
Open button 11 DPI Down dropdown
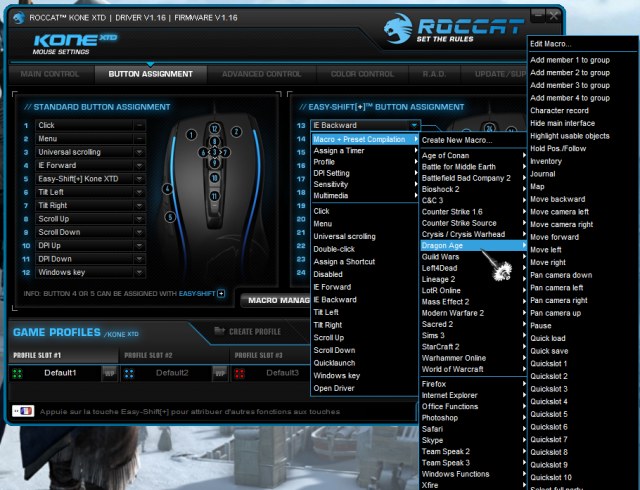139,259
